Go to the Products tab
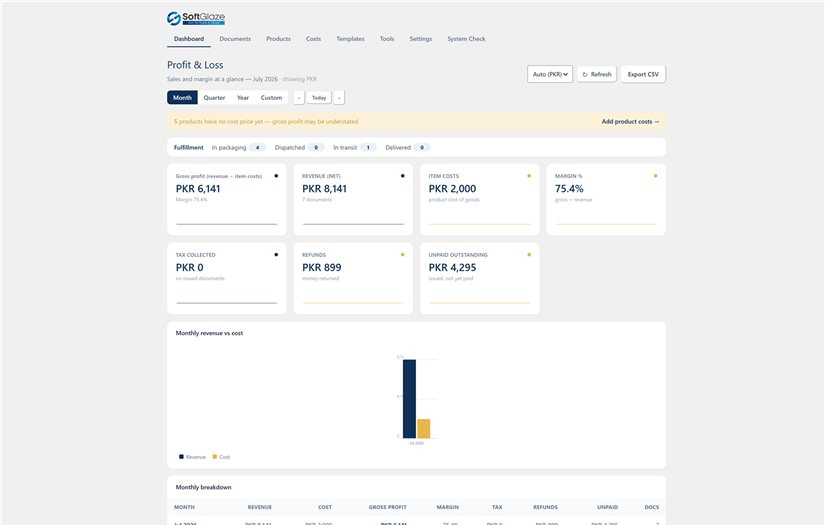This screenshot has width=825, height=525. 278,39
